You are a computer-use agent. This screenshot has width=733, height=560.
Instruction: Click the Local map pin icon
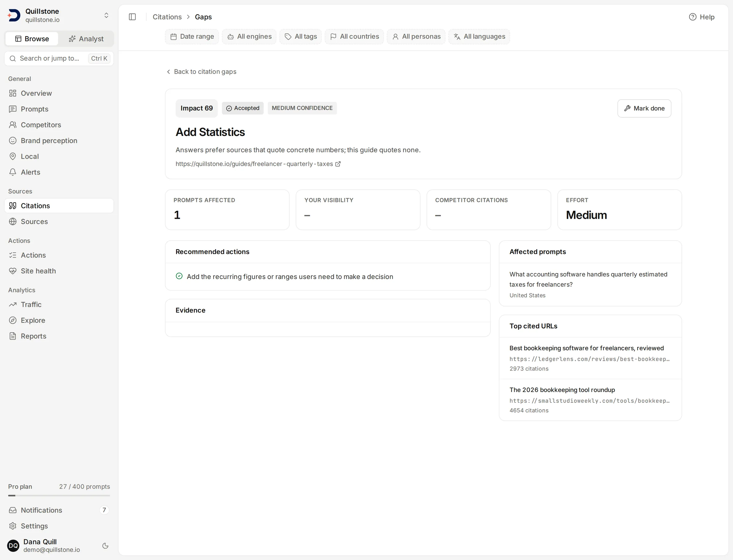(13, 156)
